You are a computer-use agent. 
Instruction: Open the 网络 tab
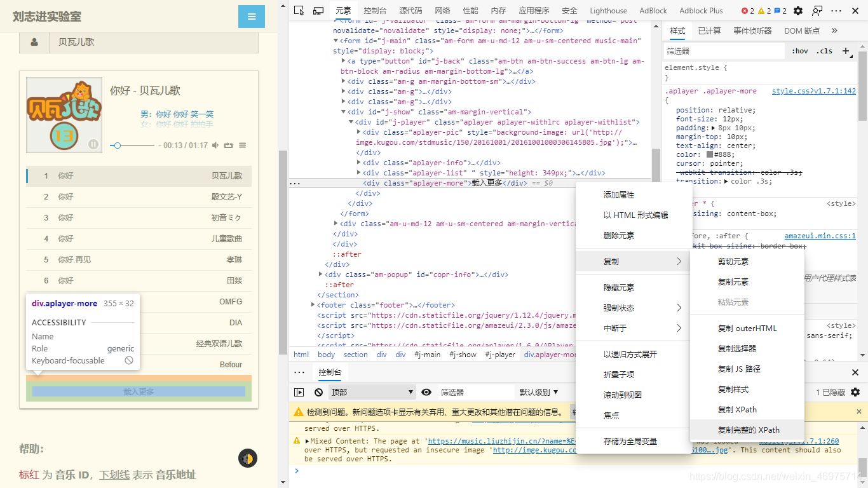[x=442, y=10]
